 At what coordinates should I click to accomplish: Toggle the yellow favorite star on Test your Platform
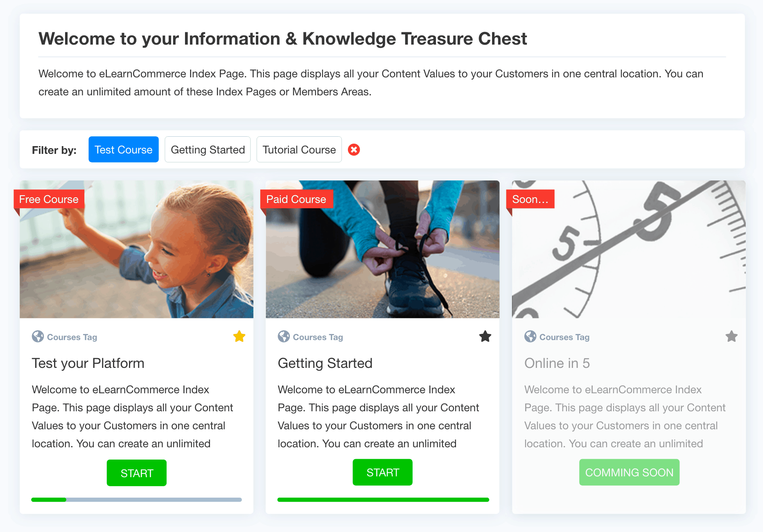[x=239, y=336]
